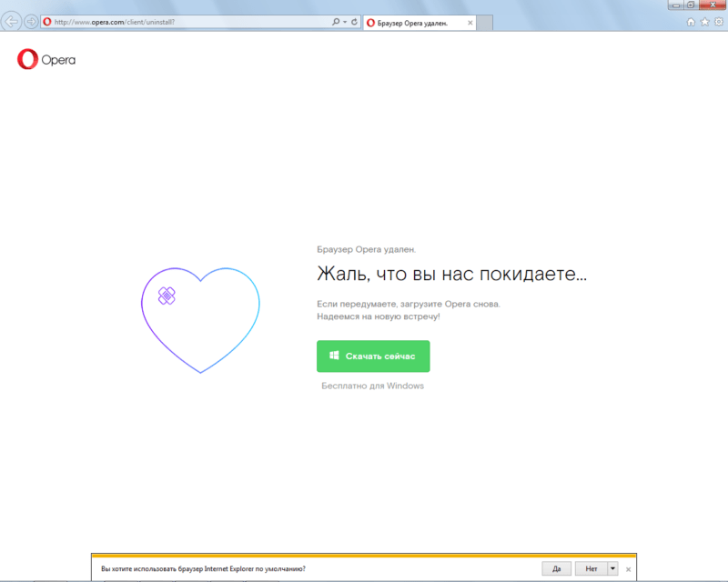Click 'Да' in the notification bar

click(557, 568)
